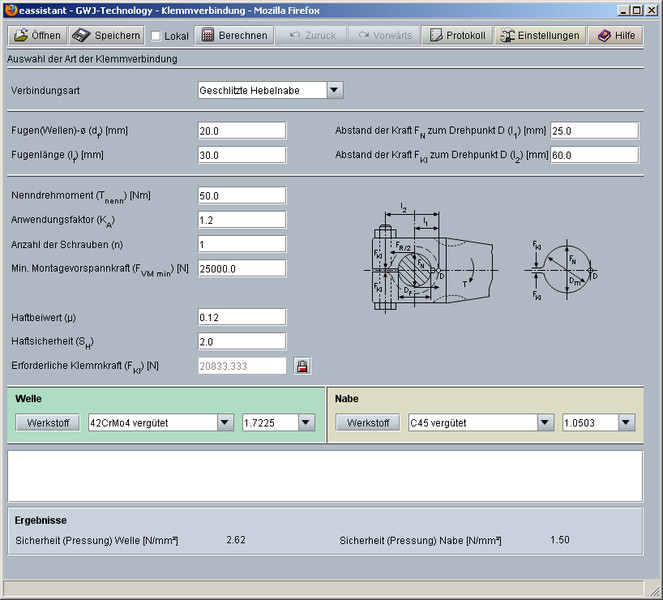Viewport: 663px width, 600px height.
Task: Click the Öffnen folder icon button
Action: pos(39,35)
